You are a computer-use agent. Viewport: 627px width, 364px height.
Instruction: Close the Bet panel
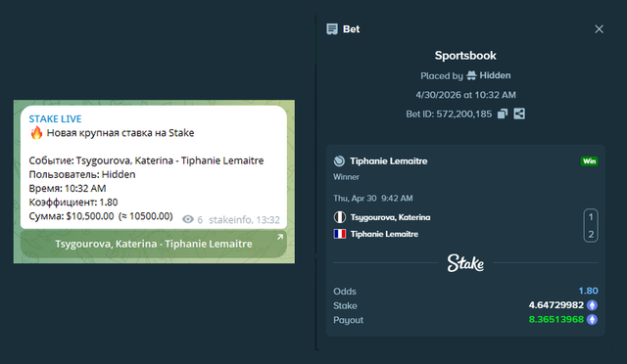(x=599, y=29)
